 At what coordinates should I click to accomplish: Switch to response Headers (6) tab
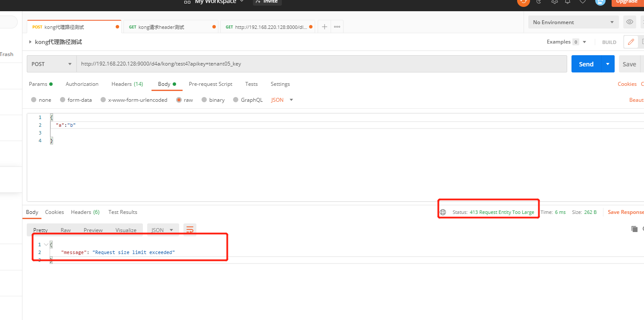[x=85, y=212]
